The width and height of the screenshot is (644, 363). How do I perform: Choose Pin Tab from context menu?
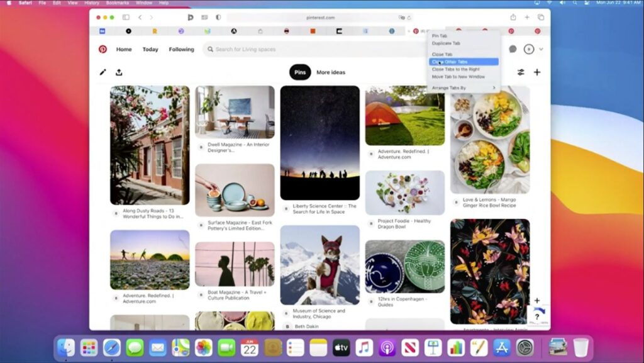(440, 36)
